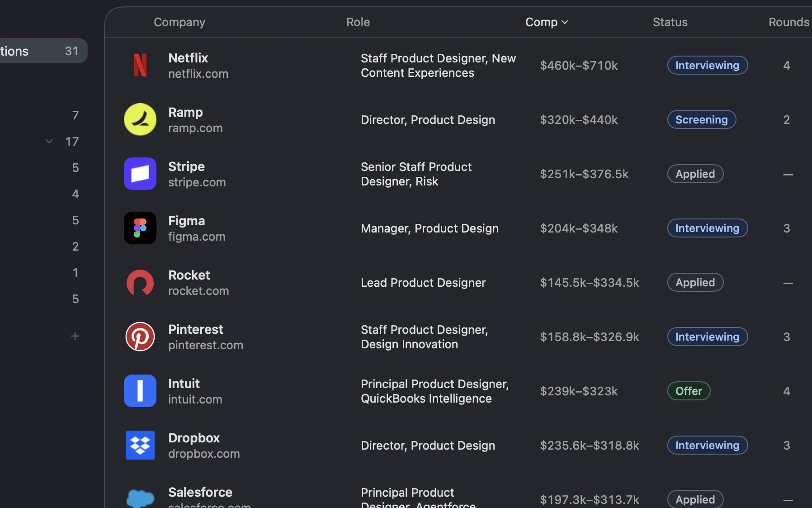Click the Netflix company logo
This screenshot has width=812, height=508.
(140, 65)
